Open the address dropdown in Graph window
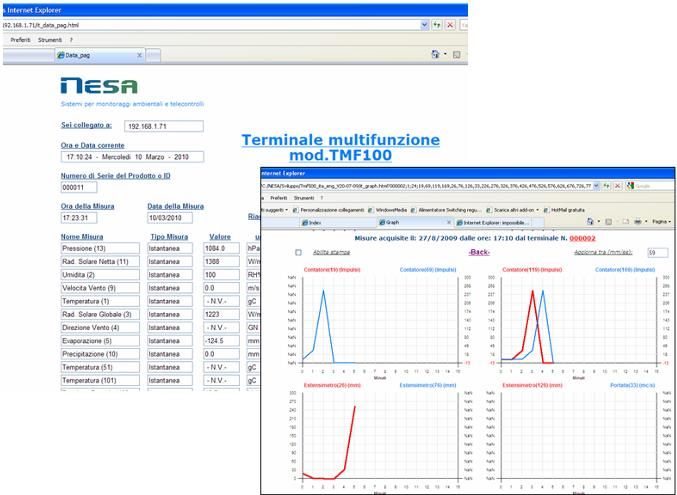677x495 pixels. pos(596,186)
